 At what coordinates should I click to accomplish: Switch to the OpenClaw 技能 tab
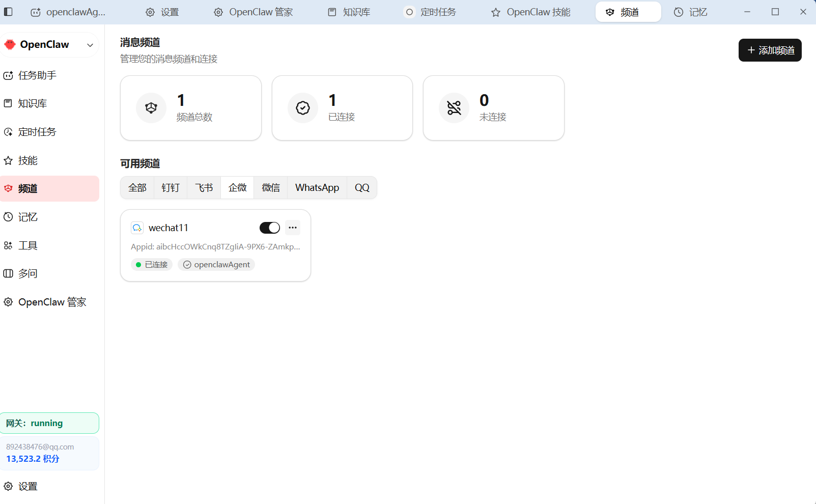click(x=531, y=12)
